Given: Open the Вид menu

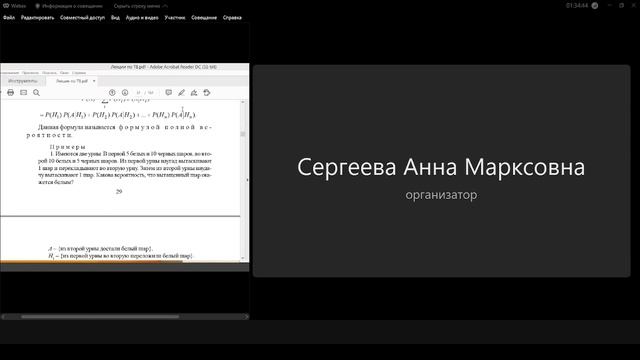Looking at the screenshot, I should click(x=116, y=18).
